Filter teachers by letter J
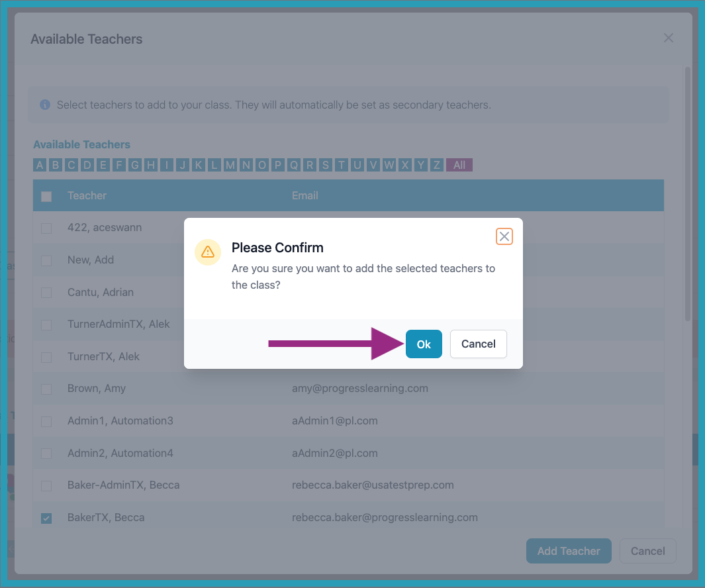705x588 pixels. pos(183,165)
